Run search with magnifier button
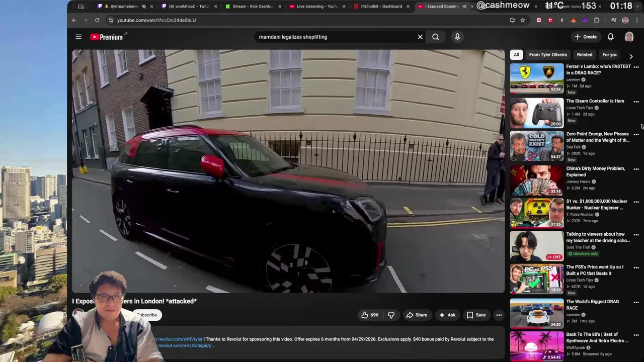 coord(436,37)
